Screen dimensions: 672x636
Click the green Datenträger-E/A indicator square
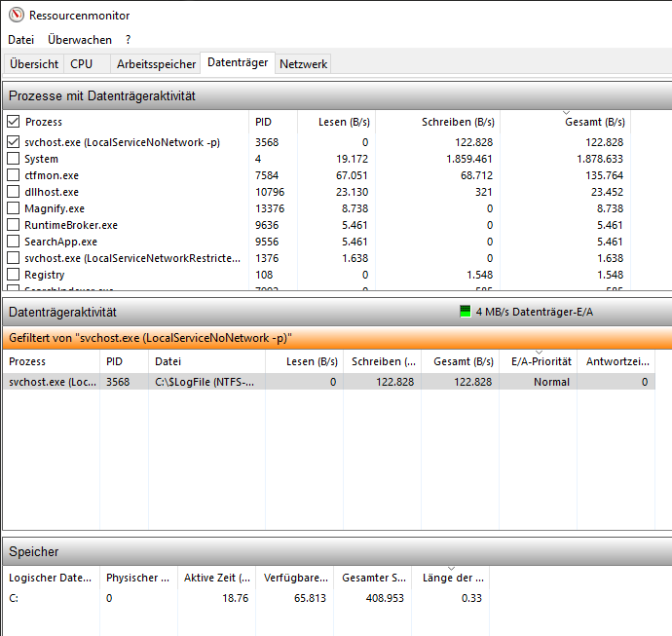465,311
